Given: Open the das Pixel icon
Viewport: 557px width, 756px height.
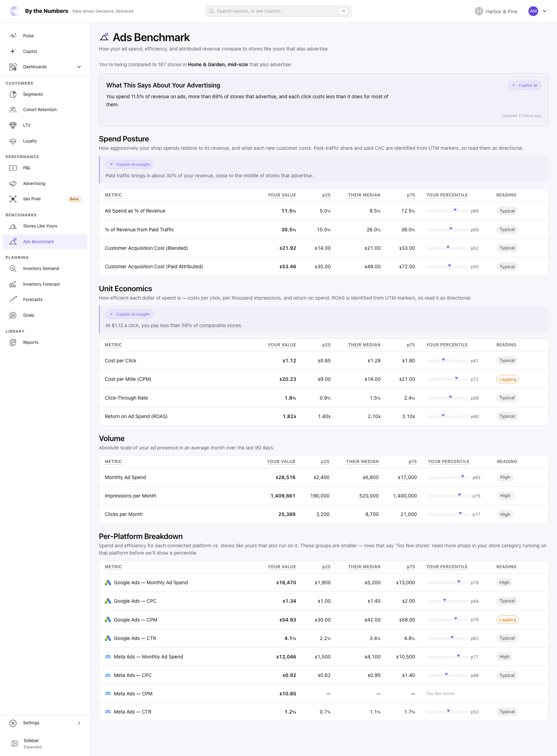Looking at the screenshot, I should pos(13,199).
